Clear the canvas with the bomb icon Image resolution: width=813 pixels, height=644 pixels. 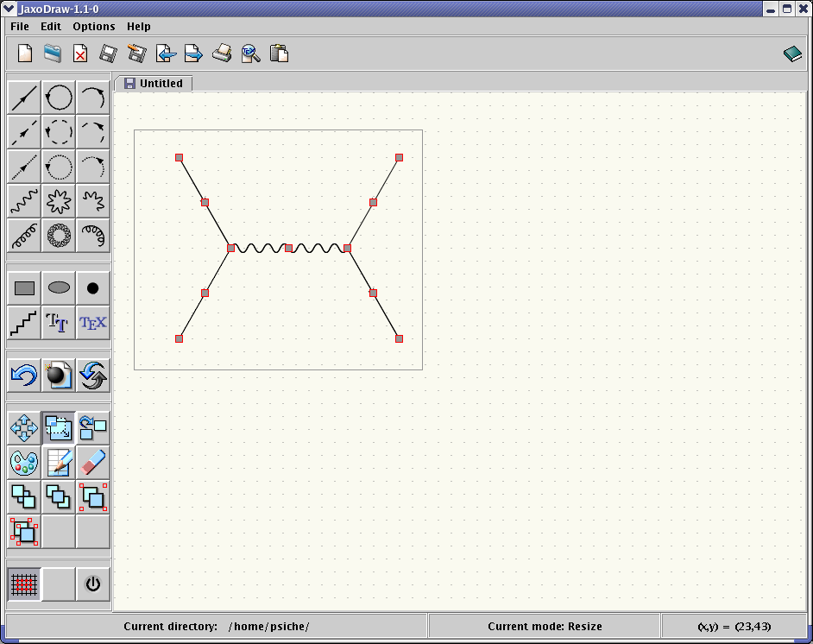click(59, 376)
